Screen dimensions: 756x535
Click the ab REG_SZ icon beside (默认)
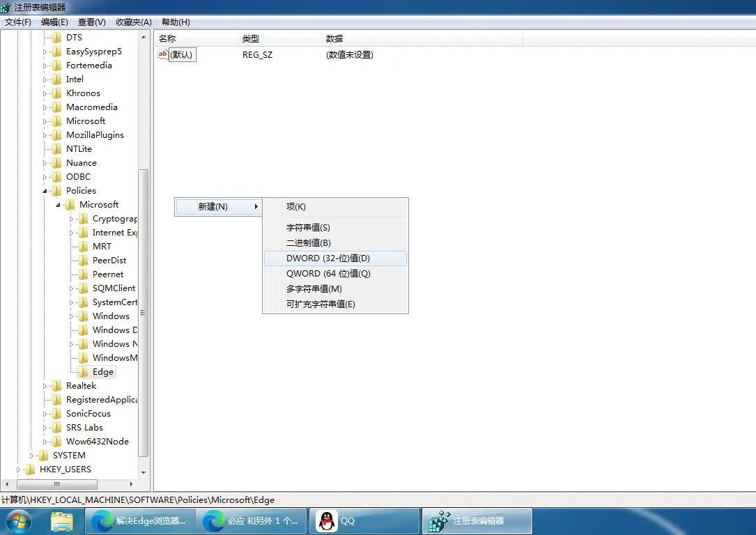click(x=161, y=54)
